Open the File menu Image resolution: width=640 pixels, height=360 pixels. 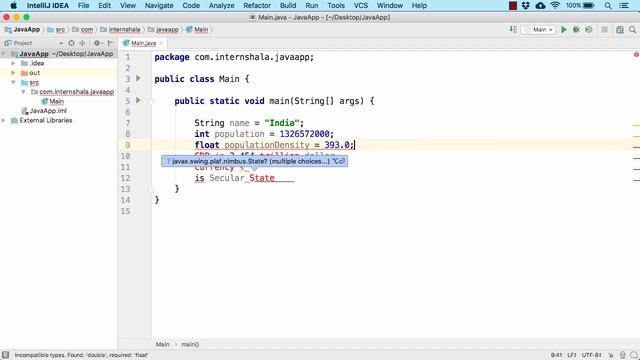tap(83, 6)
